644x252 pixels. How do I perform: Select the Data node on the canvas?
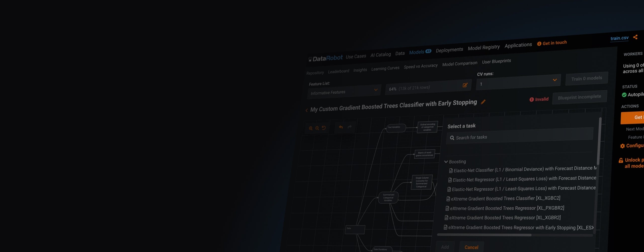(x=355, y=230)
